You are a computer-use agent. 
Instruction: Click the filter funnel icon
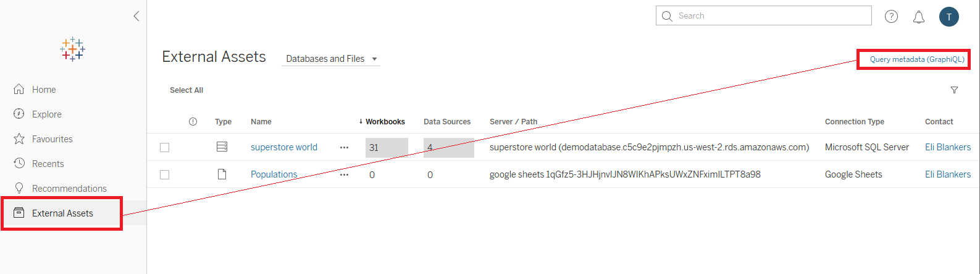(954, 90)
